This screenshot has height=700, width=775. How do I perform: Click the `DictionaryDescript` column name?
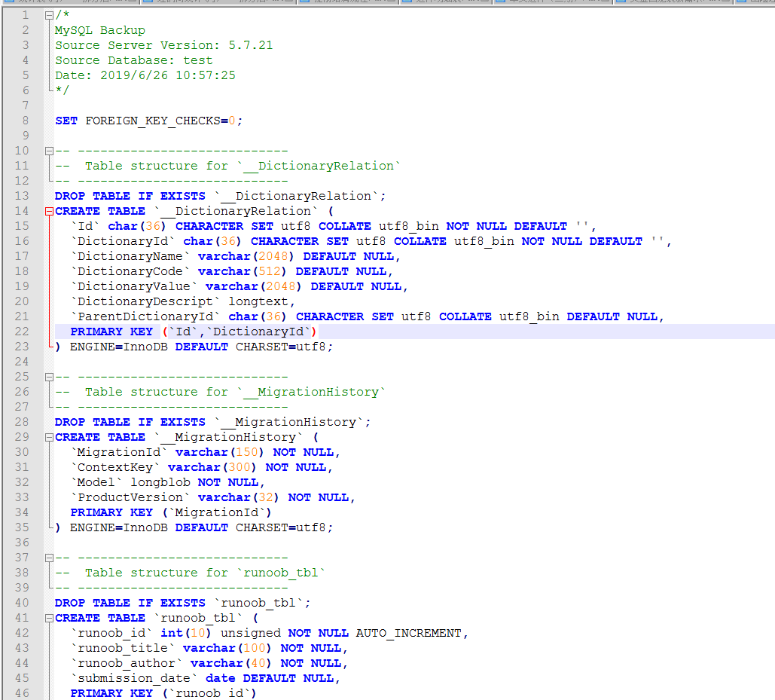tap(145, 301)
